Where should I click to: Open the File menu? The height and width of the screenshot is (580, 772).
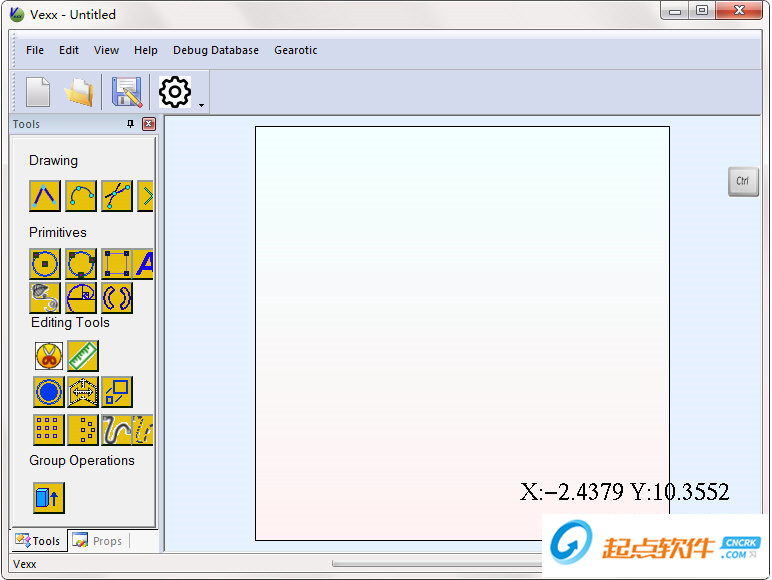[35, 50]
